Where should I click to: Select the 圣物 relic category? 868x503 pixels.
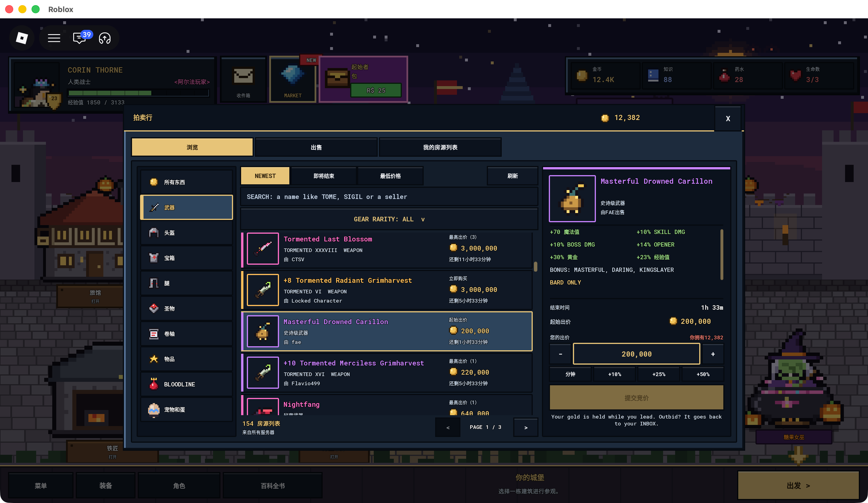pos(186,308)
